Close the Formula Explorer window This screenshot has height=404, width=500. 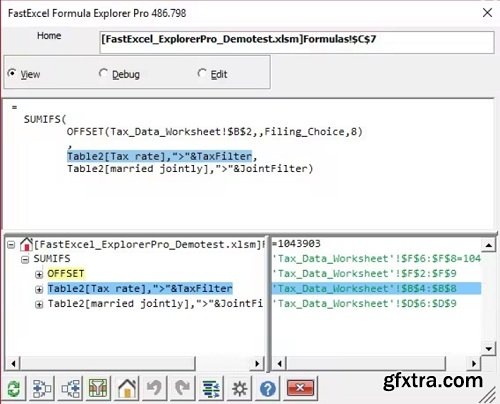[487, 13]
